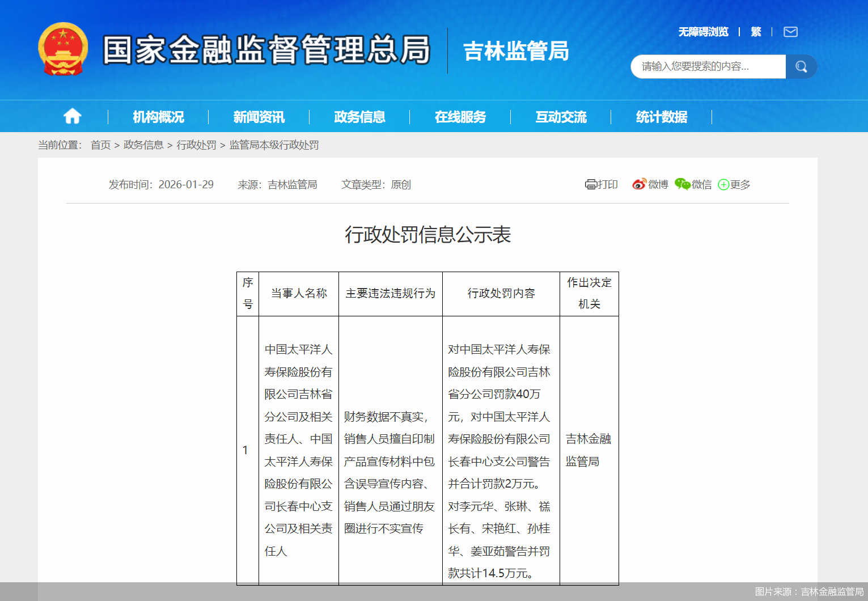868x601 pixels.
Task: Share the article via the Weibo icon
Action: tap(639, 184)
